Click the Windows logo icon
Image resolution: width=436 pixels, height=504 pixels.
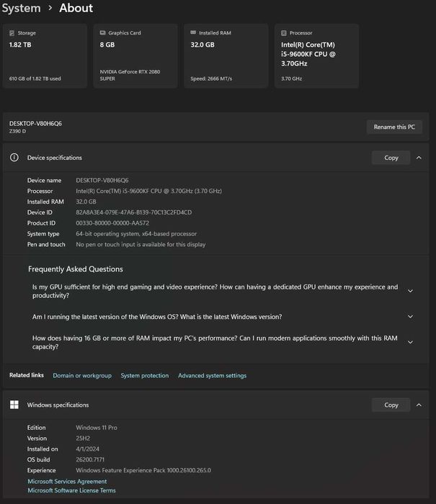(14, 405)
